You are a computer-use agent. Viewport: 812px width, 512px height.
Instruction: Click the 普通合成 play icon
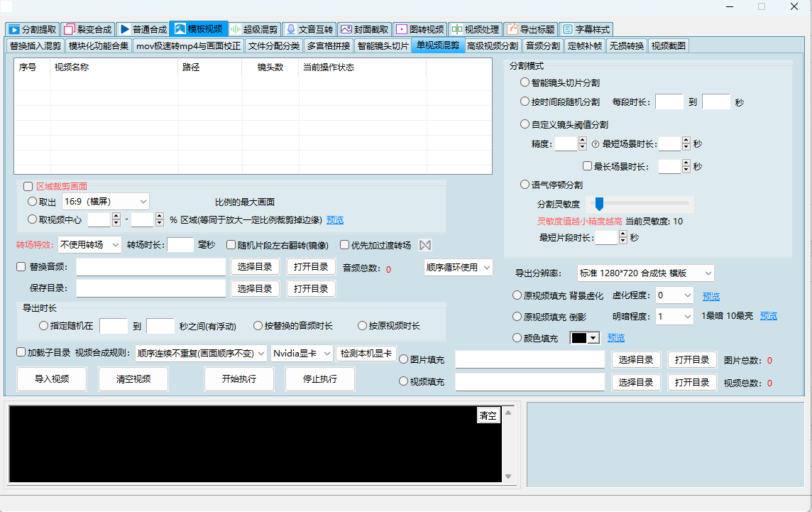click(124, 30)
